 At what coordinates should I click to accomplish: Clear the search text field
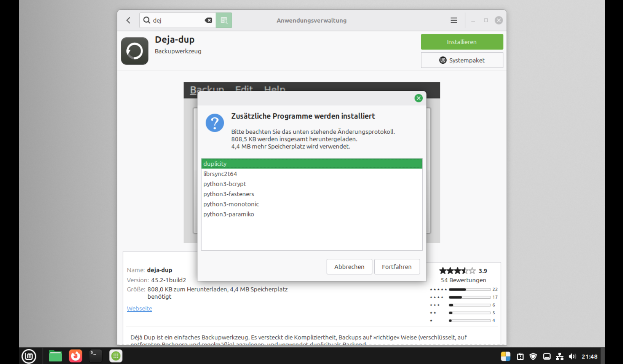208,20
